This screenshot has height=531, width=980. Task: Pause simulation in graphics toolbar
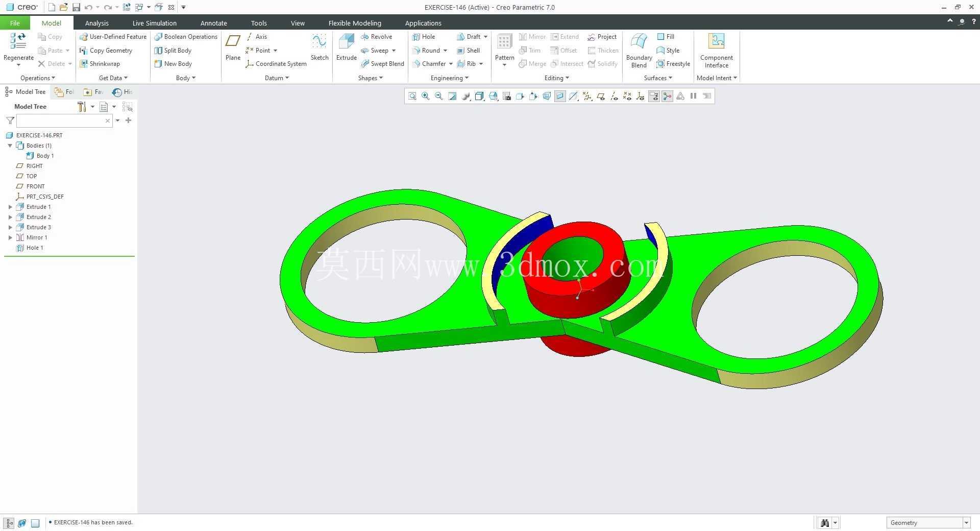[694, 96]
